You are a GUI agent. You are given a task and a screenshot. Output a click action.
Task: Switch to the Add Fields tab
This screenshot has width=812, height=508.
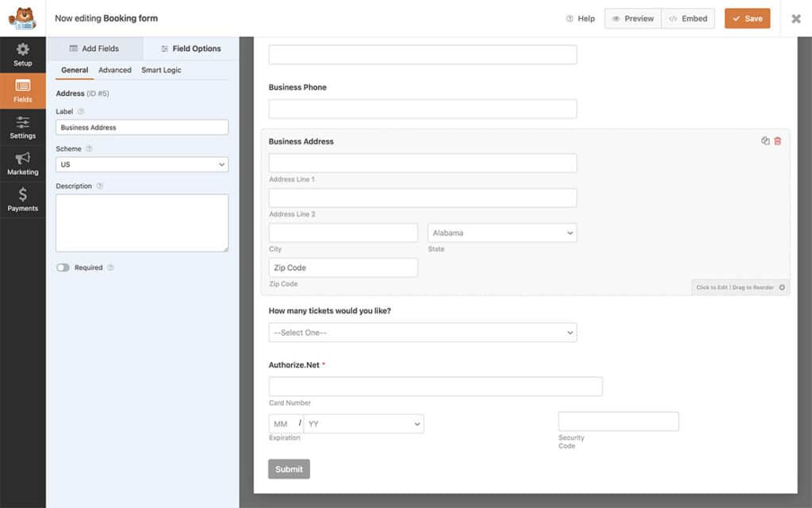96,48
